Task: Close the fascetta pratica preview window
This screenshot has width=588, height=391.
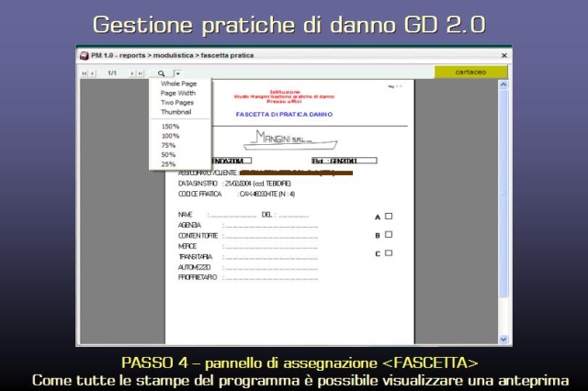Action: point(503,55)
